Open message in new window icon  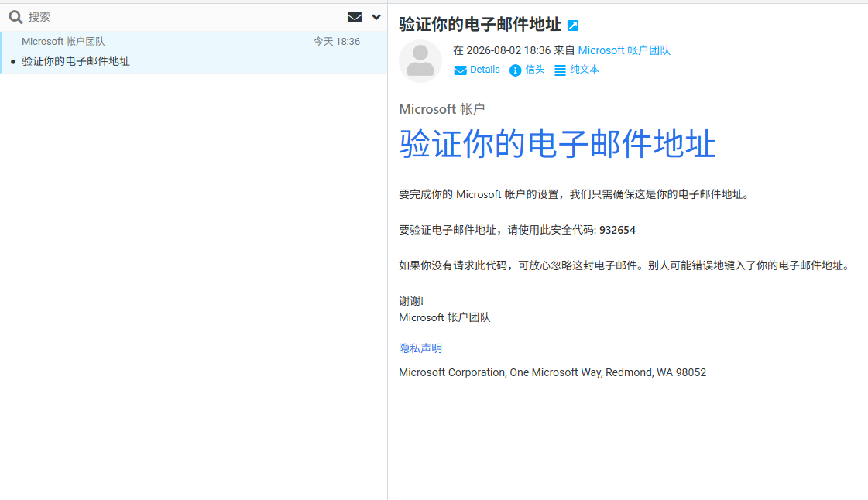point(573,26)
